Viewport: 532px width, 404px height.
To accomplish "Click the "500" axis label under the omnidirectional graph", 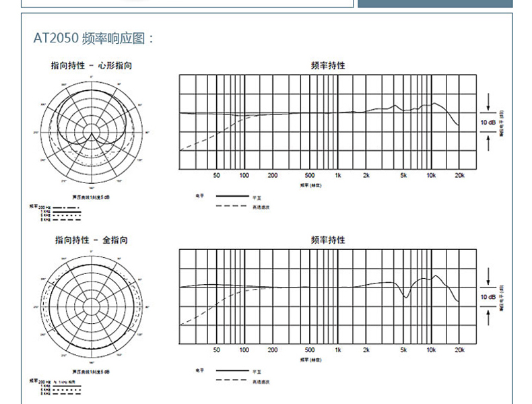I will pos(309,349).
